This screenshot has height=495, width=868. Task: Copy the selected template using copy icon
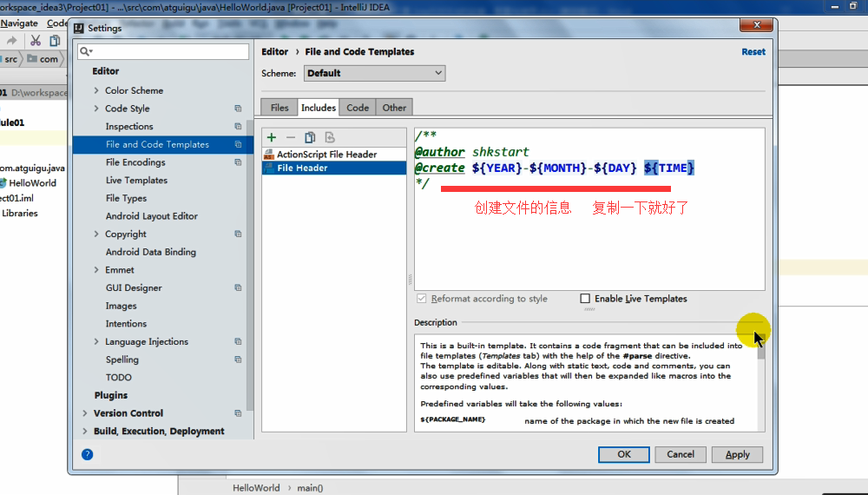point(310,137)
